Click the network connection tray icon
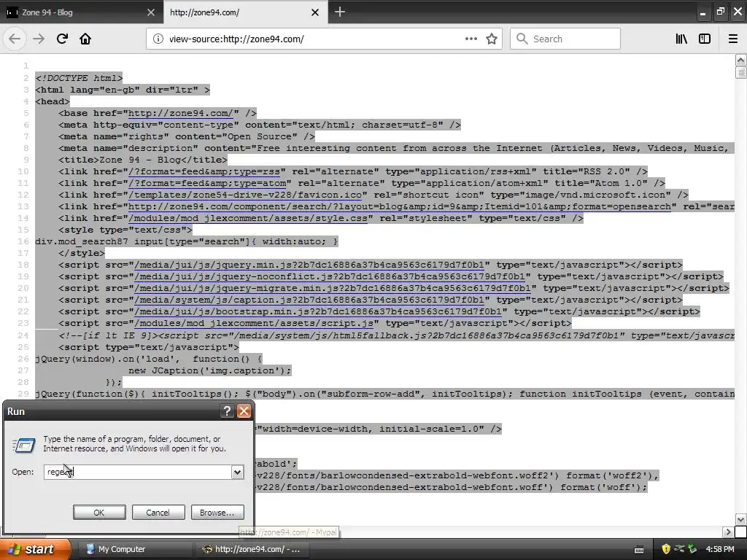Image resolution: width=747 pixels, height=560 pixels. click(679, 549)
